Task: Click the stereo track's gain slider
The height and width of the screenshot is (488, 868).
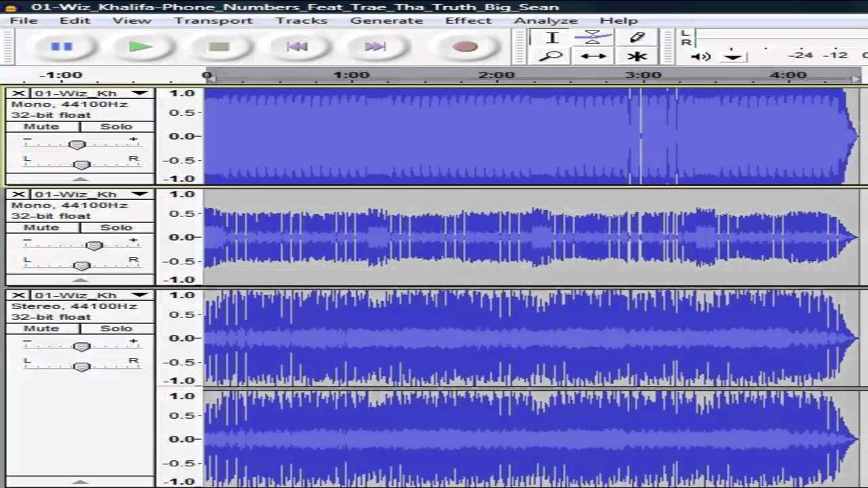Action: coord(81,346)
